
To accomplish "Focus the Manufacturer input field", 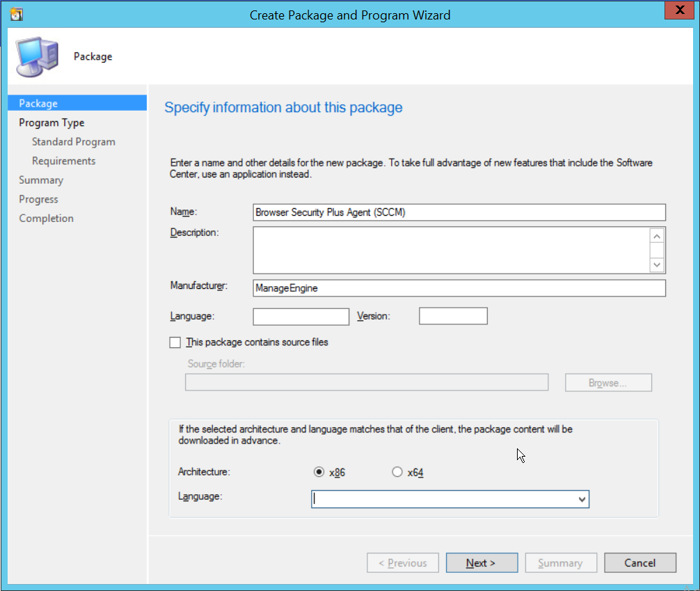I will point(459,288).
